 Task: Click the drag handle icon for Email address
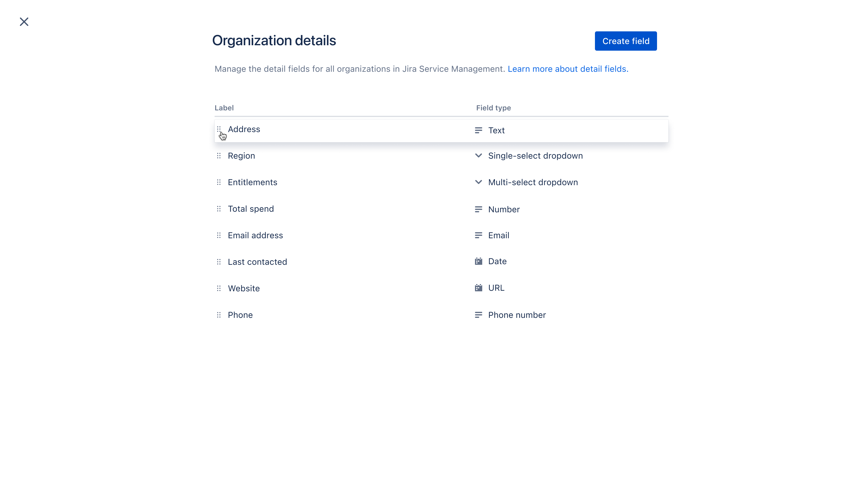(x=219, y=235)
